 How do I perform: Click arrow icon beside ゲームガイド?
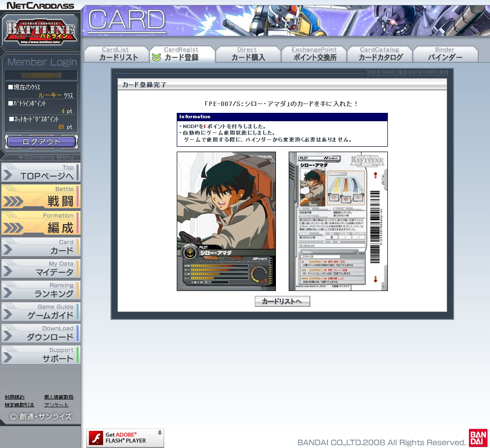point(7,315)
